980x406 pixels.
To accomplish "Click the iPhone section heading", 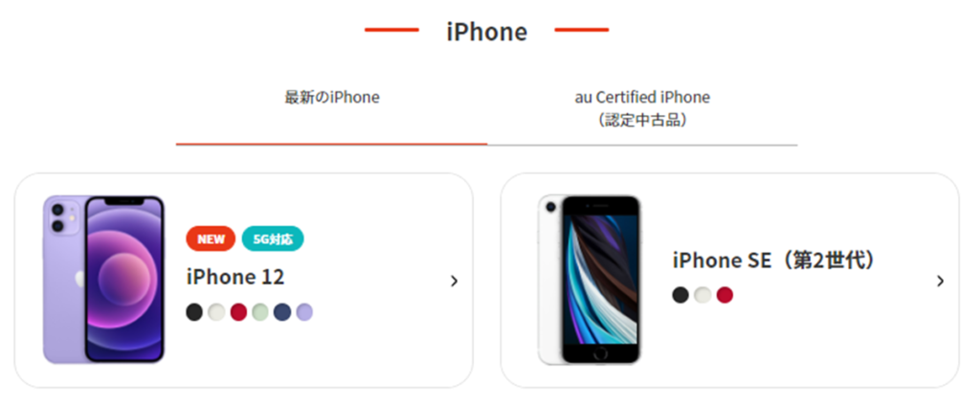I will click(487, 32).
